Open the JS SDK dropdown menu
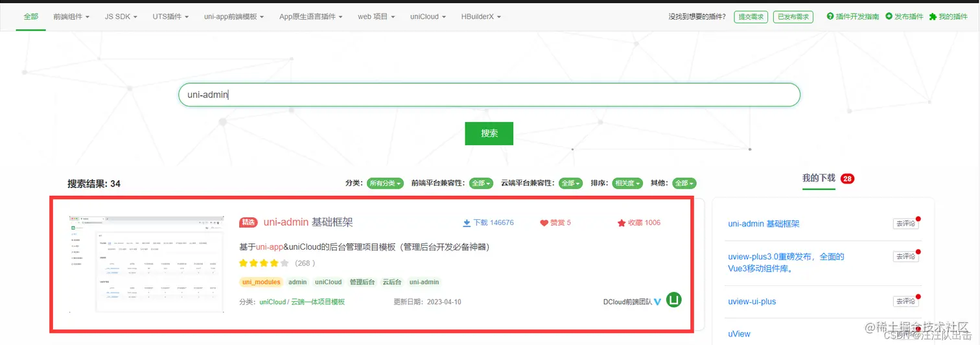This screenshot has width=980, height=345. click(121, 16)
